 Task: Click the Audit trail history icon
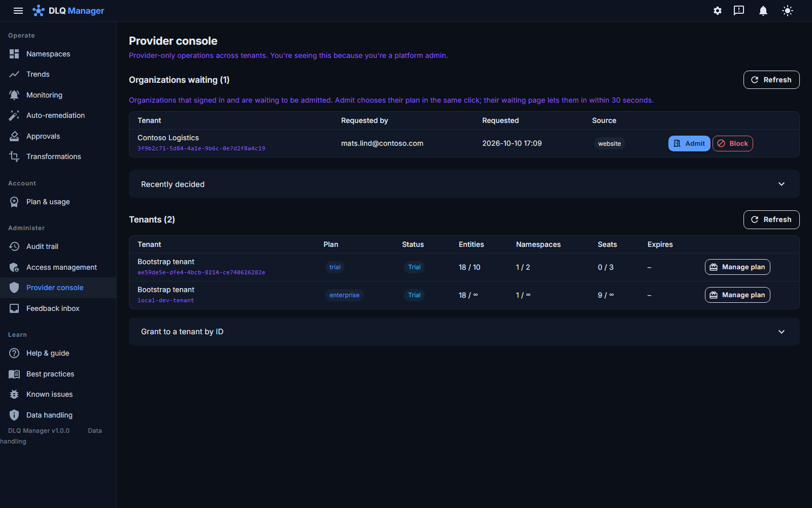pos(14,246)
